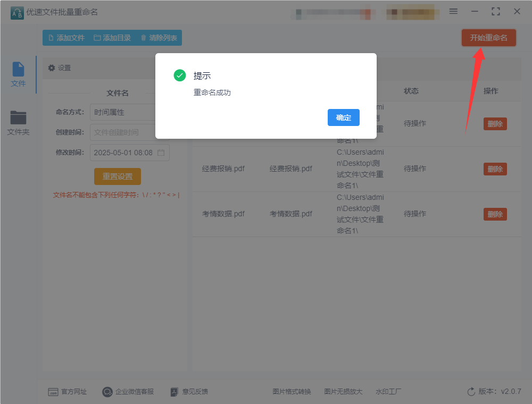This screenshot has width=532, height=404.
Task: Close the application window
Action: pos(517,12)
